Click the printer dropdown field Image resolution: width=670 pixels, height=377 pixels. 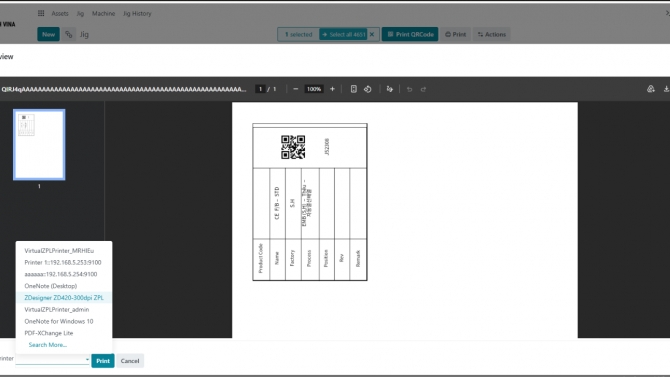53,360
